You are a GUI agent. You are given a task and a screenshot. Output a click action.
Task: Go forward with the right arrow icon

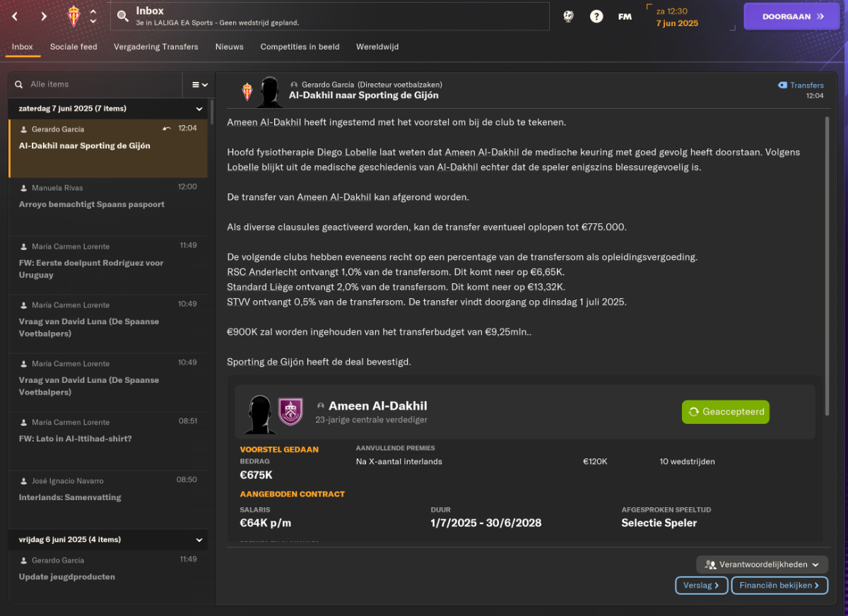[x=44, y=16]
